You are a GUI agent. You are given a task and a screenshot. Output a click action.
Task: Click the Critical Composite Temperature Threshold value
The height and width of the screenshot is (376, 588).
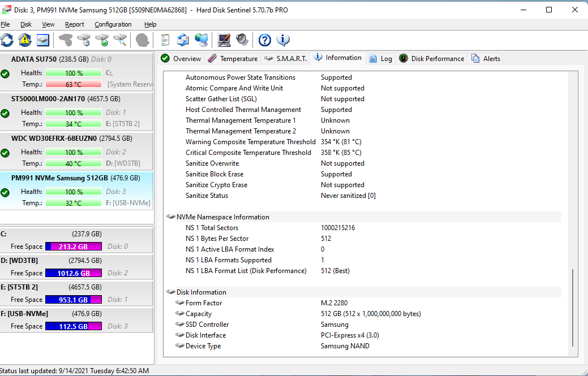[x=341, y=153]
